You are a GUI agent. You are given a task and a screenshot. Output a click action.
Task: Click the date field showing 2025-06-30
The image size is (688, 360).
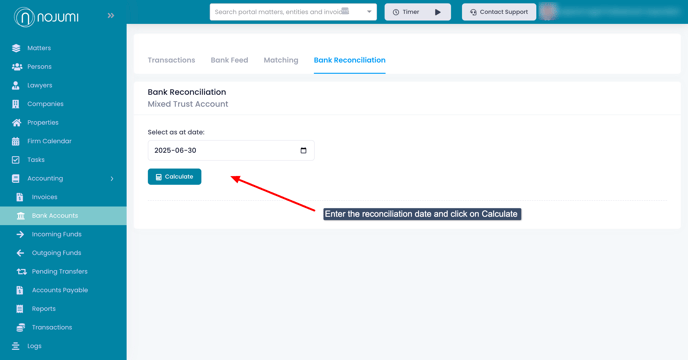tap(231, 151)
